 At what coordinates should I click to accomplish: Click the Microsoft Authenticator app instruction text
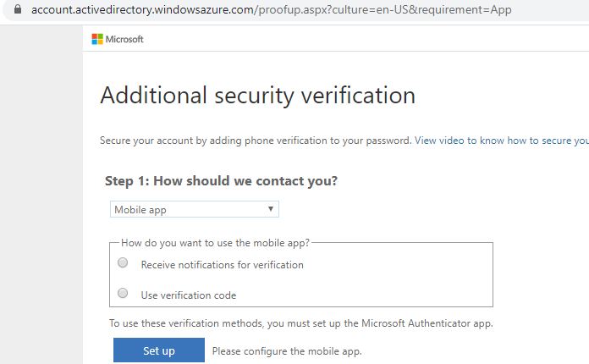pyautogui.click(x=300, y=323)
